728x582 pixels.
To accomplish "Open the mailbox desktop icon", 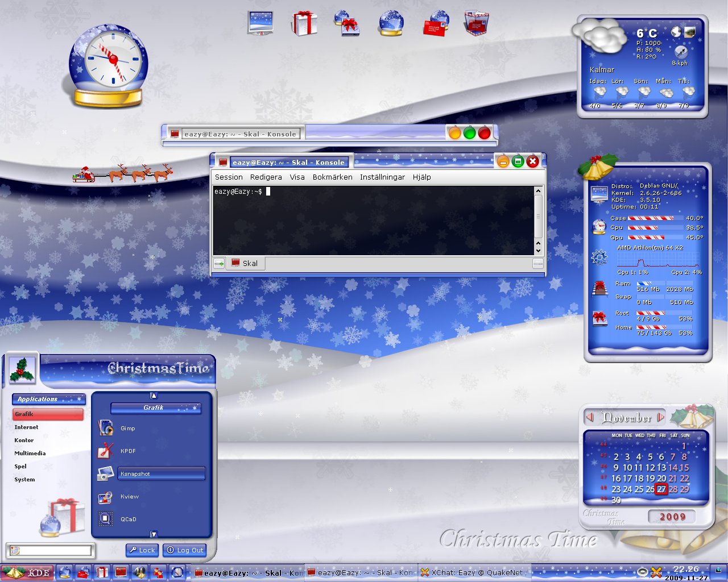I will 477,23.
